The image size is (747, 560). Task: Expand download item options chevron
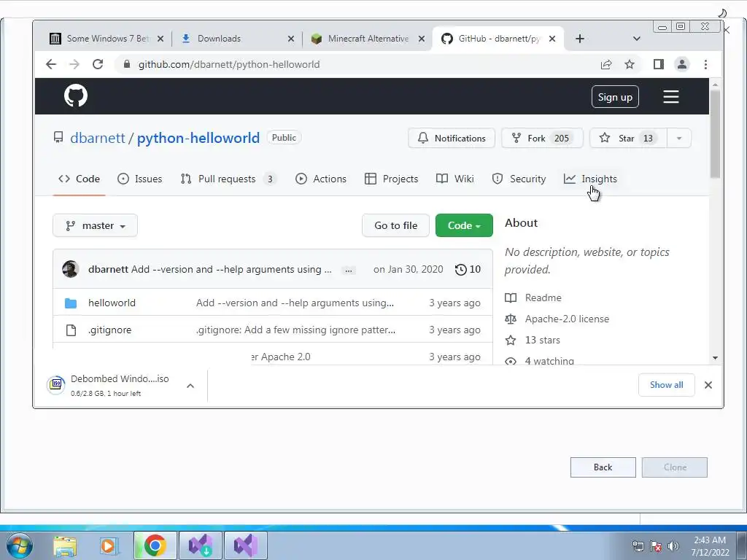point(190,386)
